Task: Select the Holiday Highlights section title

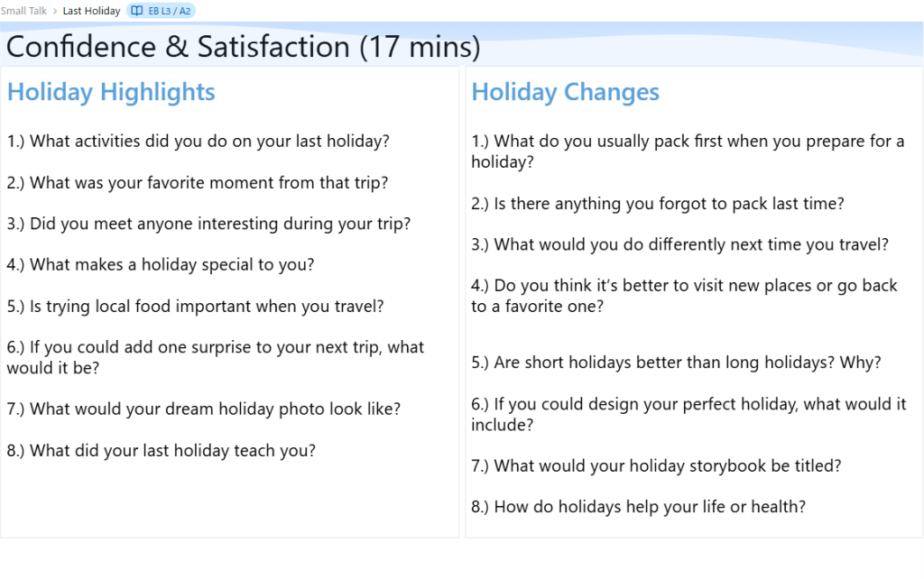Action: [x=111, y=92]
